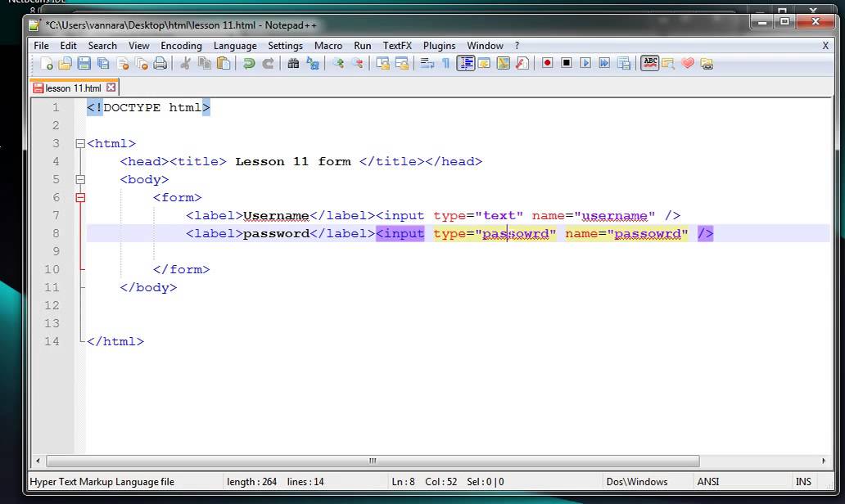Click the Replace icon
This screenshot has width=845, height=504.
point(313,64)
